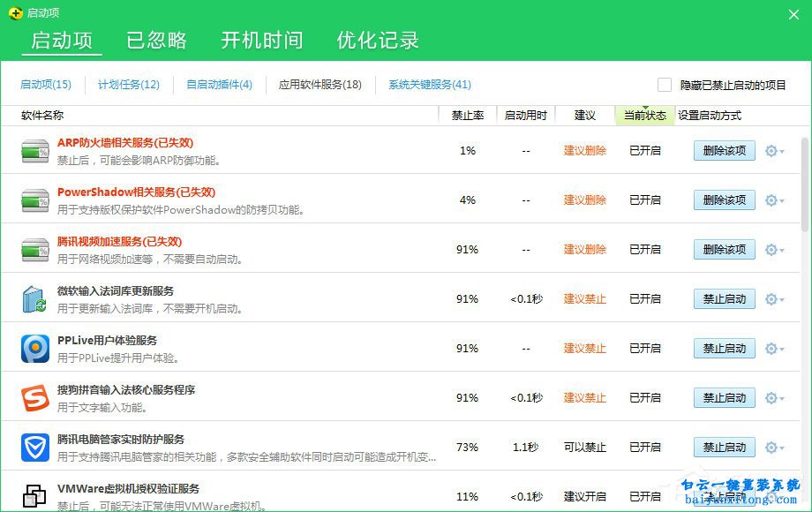
Task: Enable 隐藏已禁止启动的项目 checkbox
Action: click(x=664, y=85)
